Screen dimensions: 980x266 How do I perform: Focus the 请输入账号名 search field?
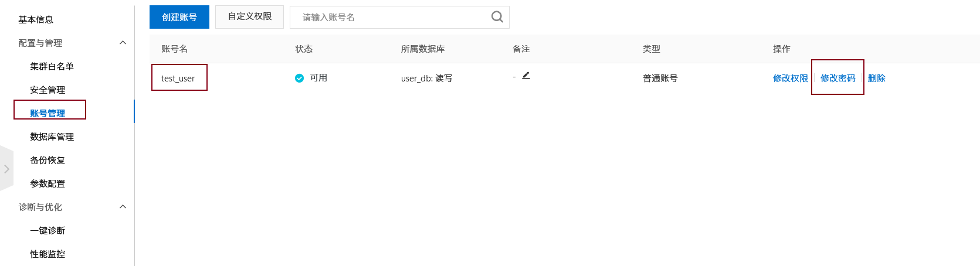click(393, 17)
